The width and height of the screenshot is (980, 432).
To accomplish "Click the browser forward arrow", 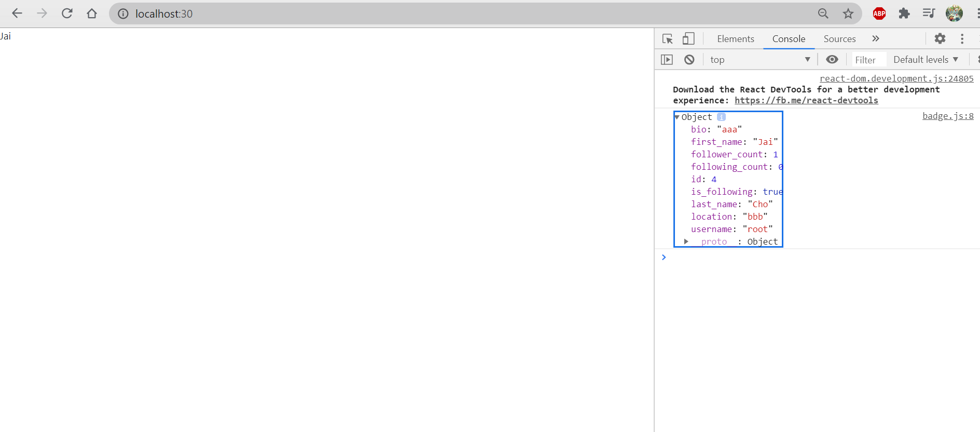I will [42, 14].
